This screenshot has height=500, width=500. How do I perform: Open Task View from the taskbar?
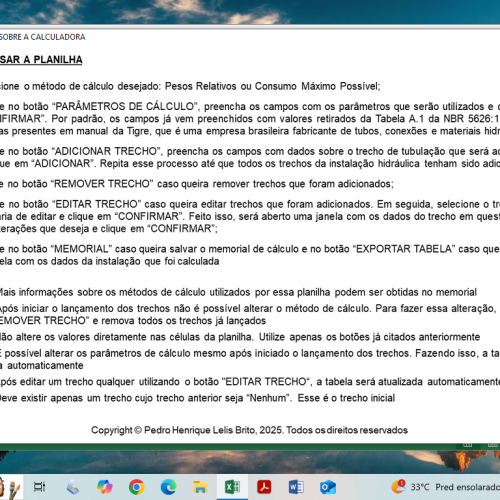[39, 487]
